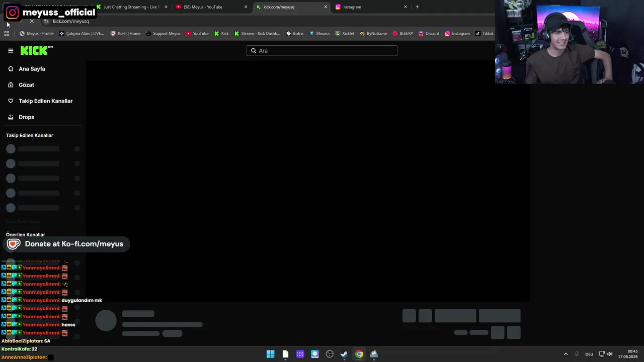Open the Botrix bookmark
The width and height of the screenshot is (644, 362).
click(x=295, y=34)
